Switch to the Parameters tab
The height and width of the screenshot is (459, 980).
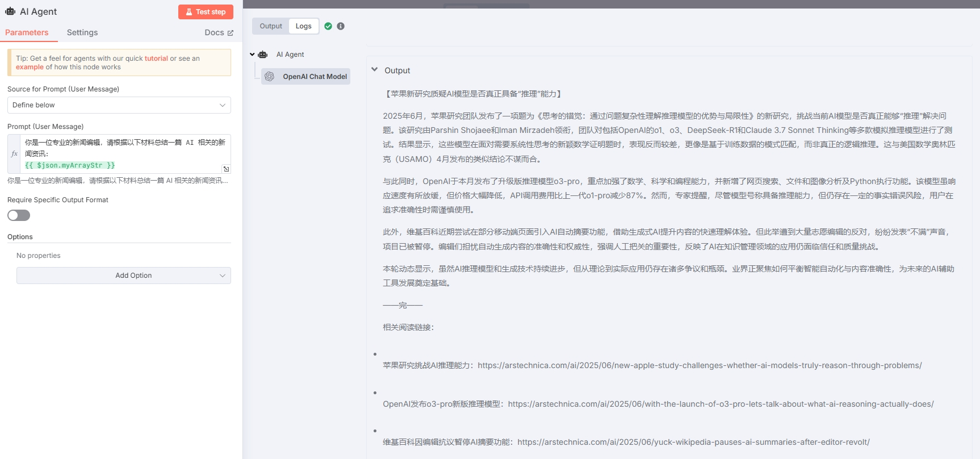point(27,32)
